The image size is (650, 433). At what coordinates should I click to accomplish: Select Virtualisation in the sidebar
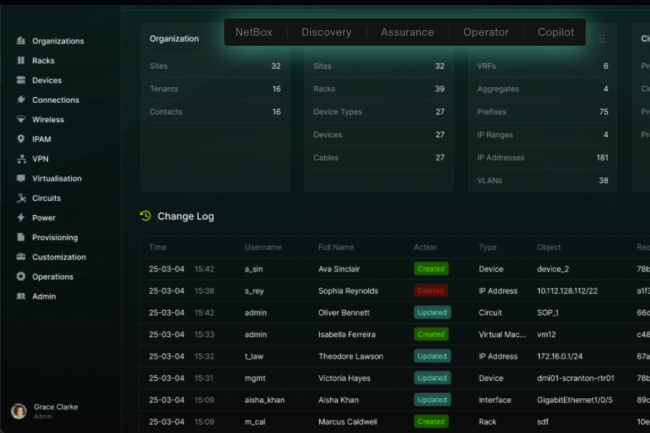[57, 179]
